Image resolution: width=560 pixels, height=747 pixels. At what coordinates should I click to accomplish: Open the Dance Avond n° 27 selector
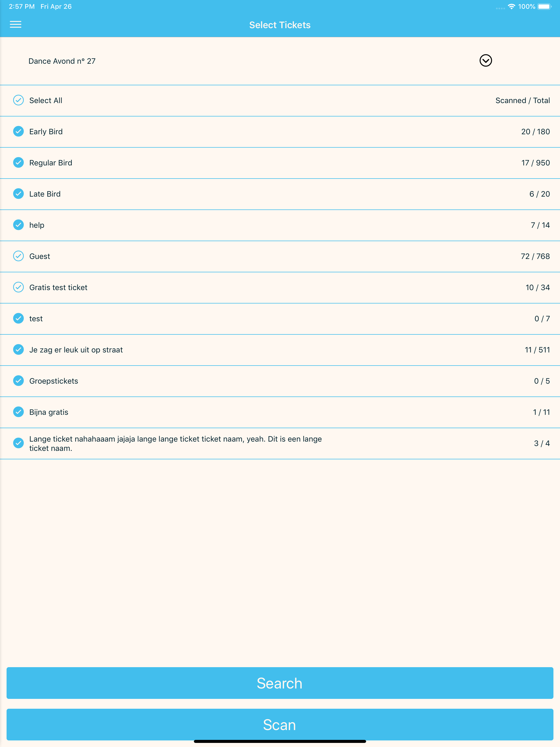[x=280, y=61]
